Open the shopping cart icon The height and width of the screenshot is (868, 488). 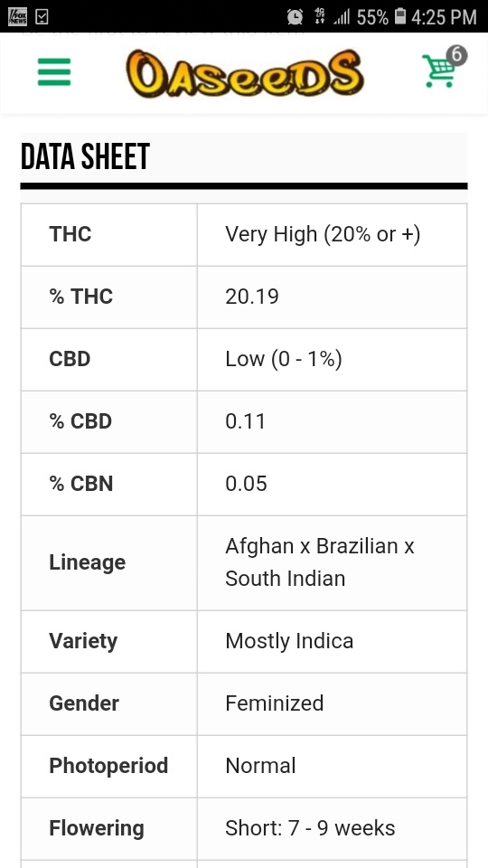click(x=439, y=71)
